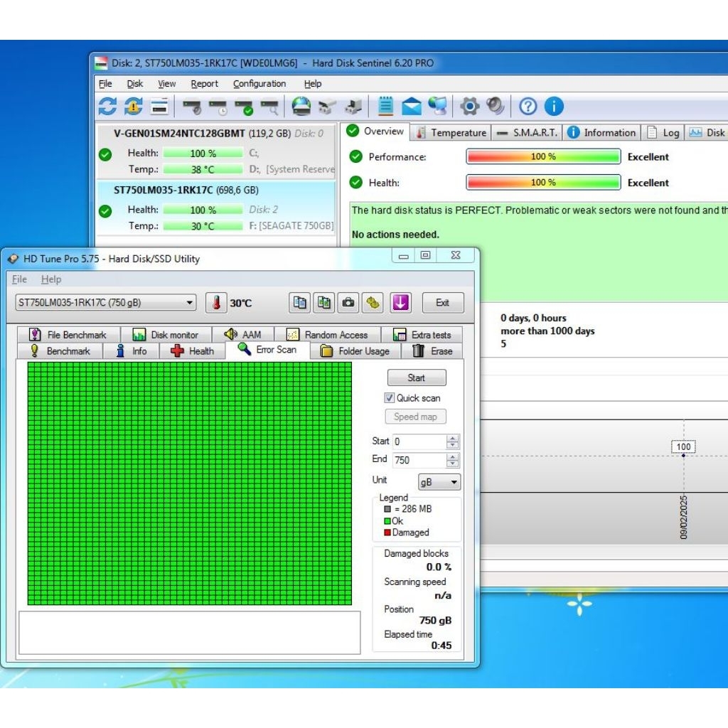Click the thermometer temperature icon in HD Tune
This screenshot has width=728, height=728.
[216, 303]
